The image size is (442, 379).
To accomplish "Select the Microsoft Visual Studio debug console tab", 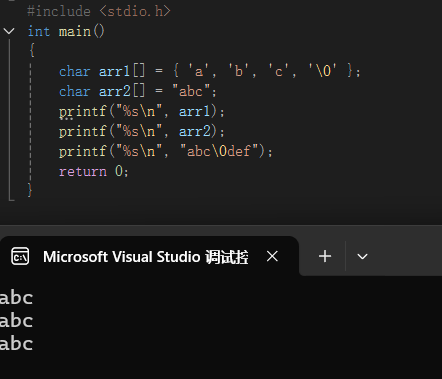I will [149, 256].
